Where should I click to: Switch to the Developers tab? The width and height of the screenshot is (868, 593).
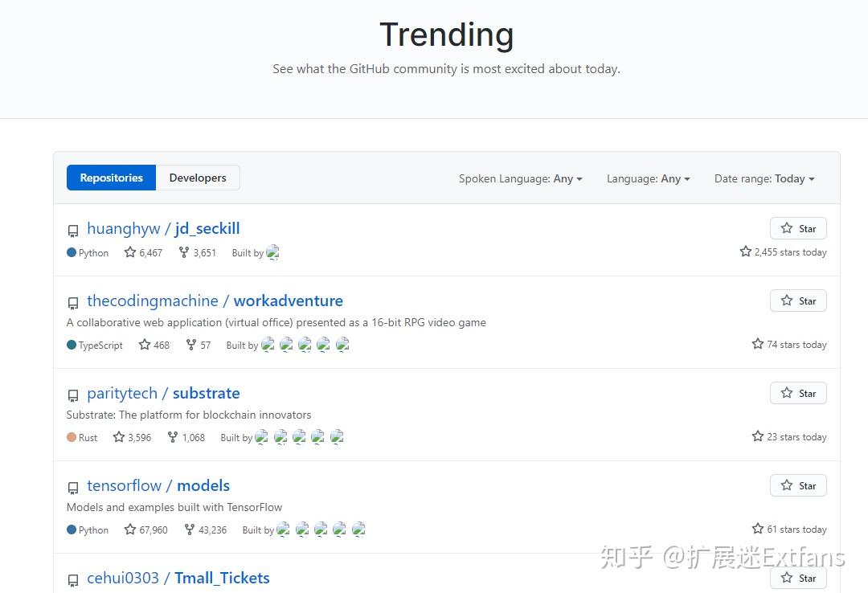[197, 178]
